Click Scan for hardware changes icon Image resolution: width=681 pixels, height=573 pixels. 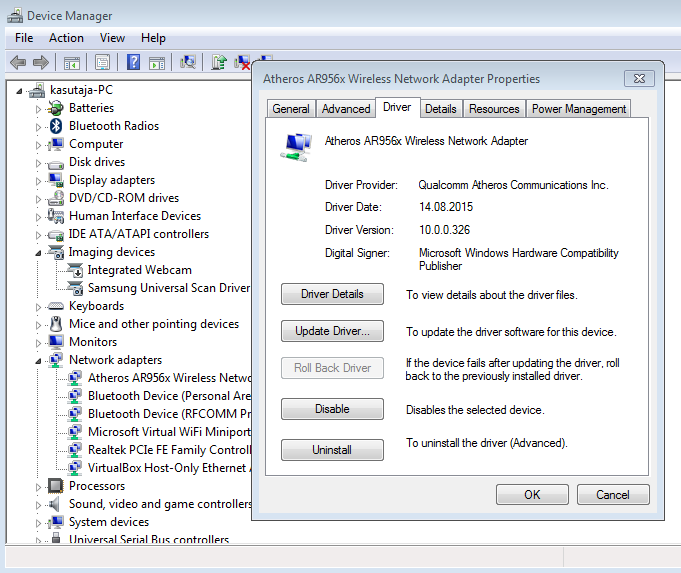(x=188, y=63)
